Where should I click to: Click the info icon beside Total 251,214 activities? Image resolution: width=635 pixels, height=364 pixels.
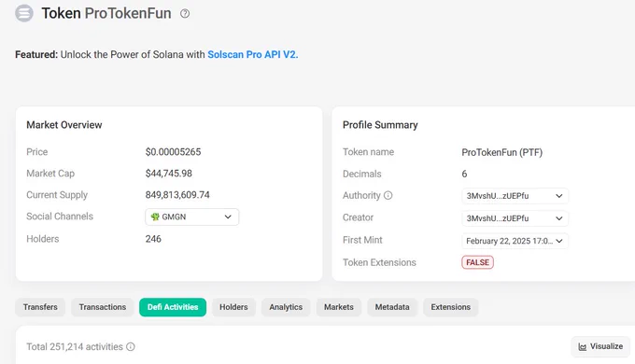point(131,346)
